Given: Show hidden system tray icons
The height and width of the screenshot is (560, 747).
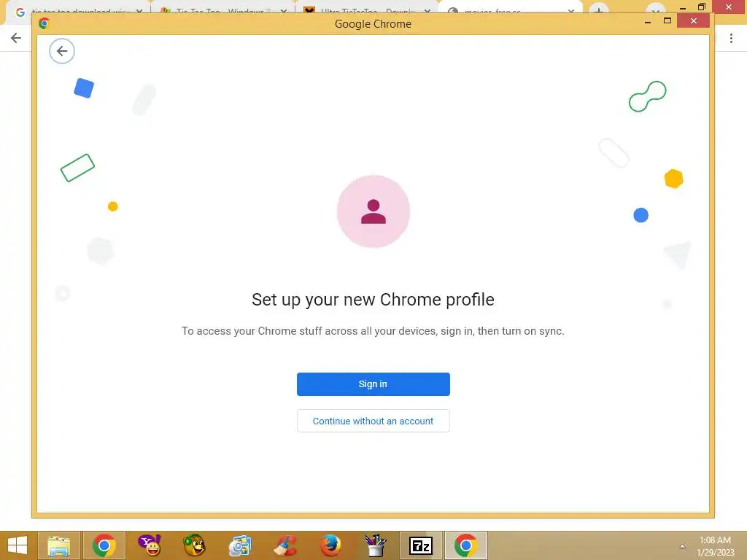Looking at the screenshot, I should (x=682, y=546).
